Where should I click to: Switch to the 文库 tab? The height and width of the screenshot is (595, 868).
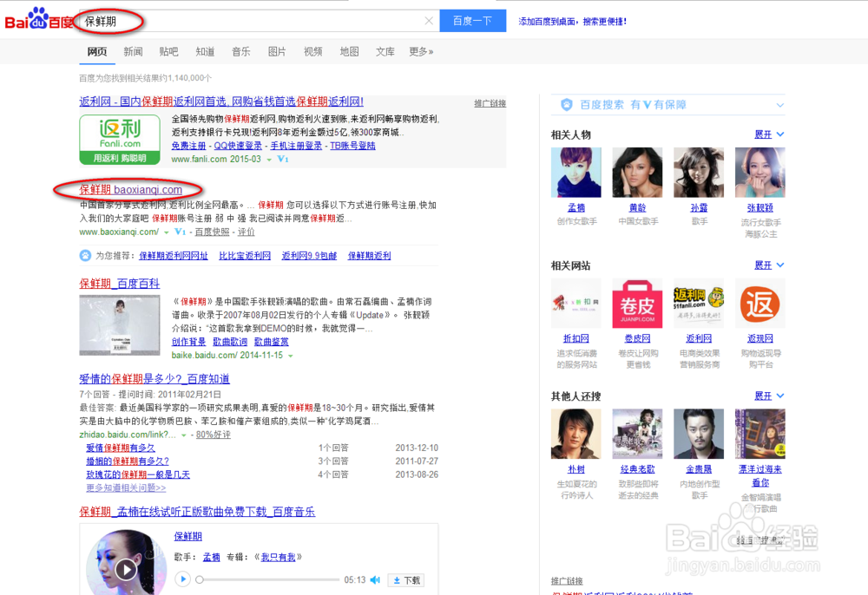click(385, 51)
